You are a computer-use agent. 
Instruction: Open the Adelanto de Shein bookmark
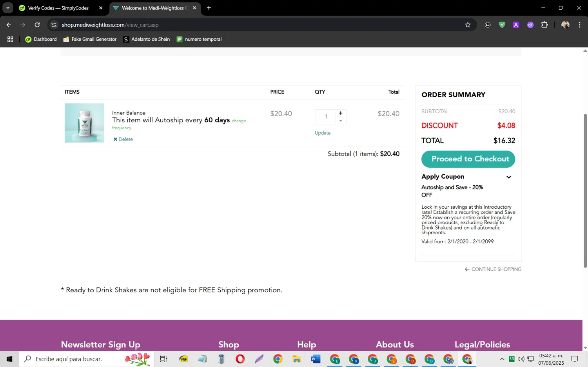(146, 39)
